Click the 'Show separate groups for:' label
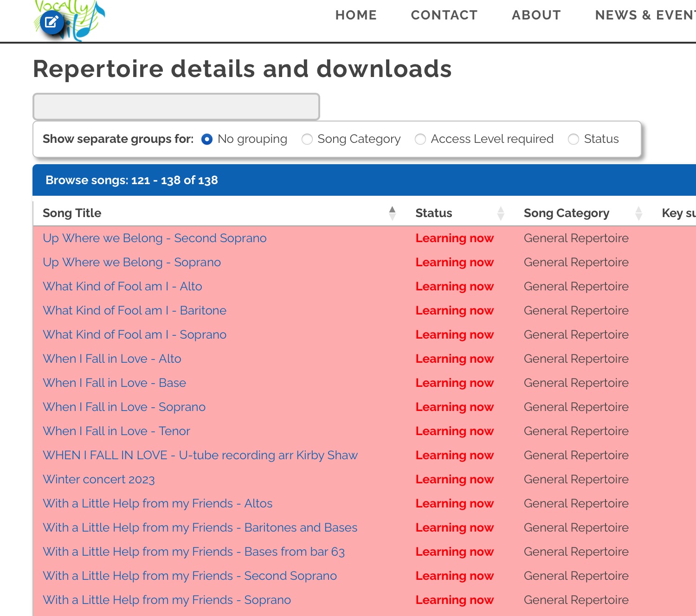 coord(118,139)
